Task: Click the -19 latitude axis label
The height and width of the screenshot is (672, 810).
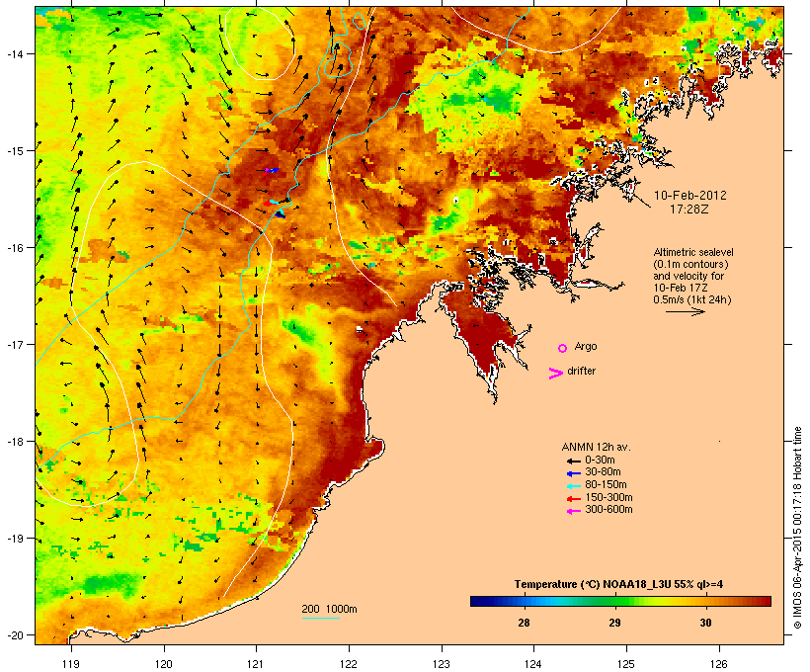Action: coord(14,539)
